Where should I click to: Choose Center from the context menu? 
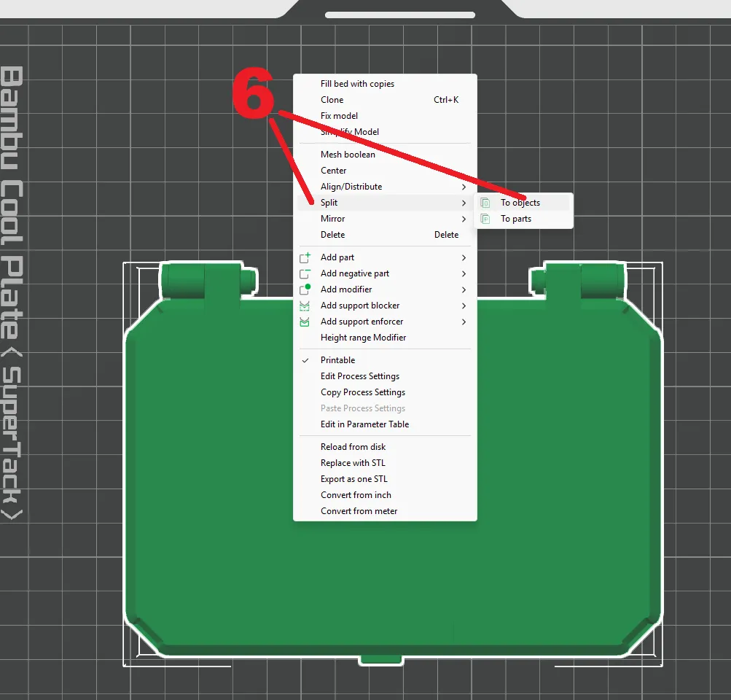[385, 171]
